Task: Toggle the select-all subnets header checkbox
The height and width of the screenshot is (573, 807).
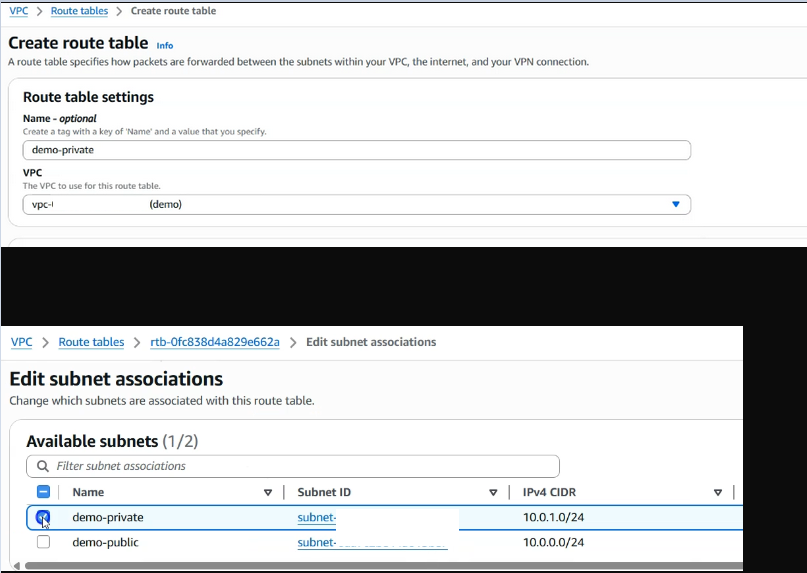Action: (x=43, y=492)
